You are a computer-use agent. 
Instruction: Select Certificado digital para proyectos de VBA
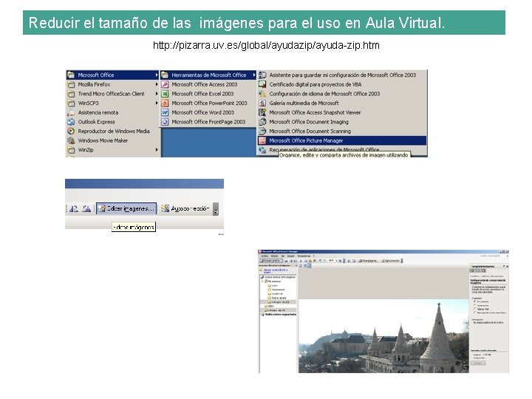342,84
